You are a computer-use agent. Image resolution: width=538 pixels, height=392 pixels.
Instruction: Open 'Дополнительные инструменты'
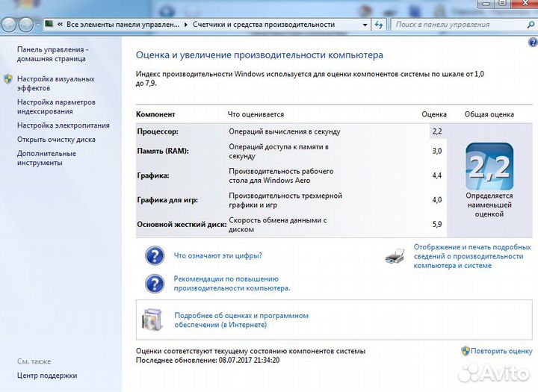(x=46, y=158)
